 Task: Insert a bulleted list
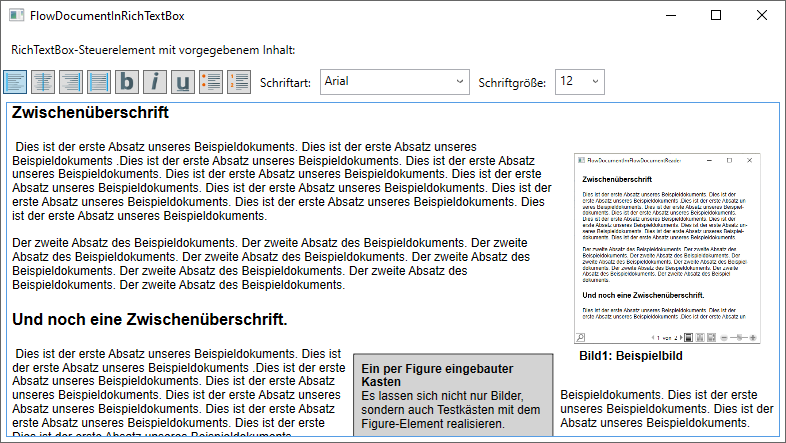pos(211,82)
